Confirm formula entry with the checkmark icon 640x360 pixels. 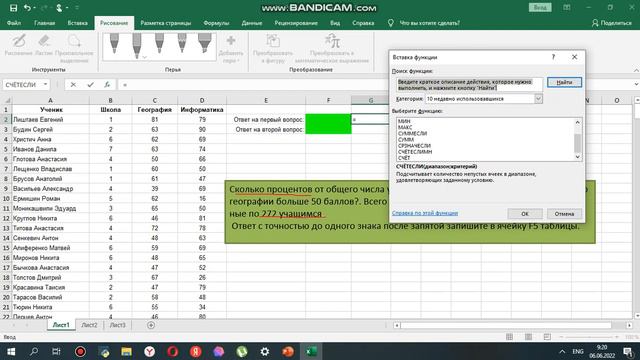pyautogui.click(x=90, y=84)
